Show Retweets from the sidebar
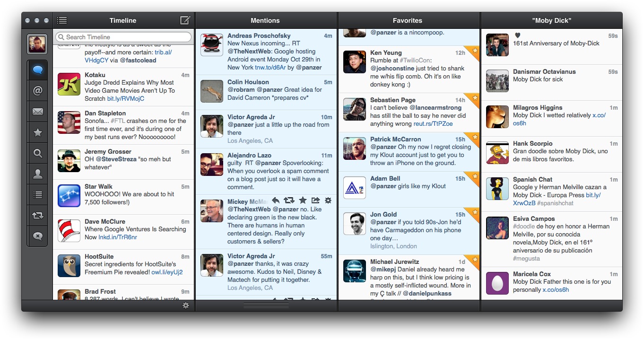Image resolution: width=644 pixels, height=340 pixels. (x=38, y=215)
